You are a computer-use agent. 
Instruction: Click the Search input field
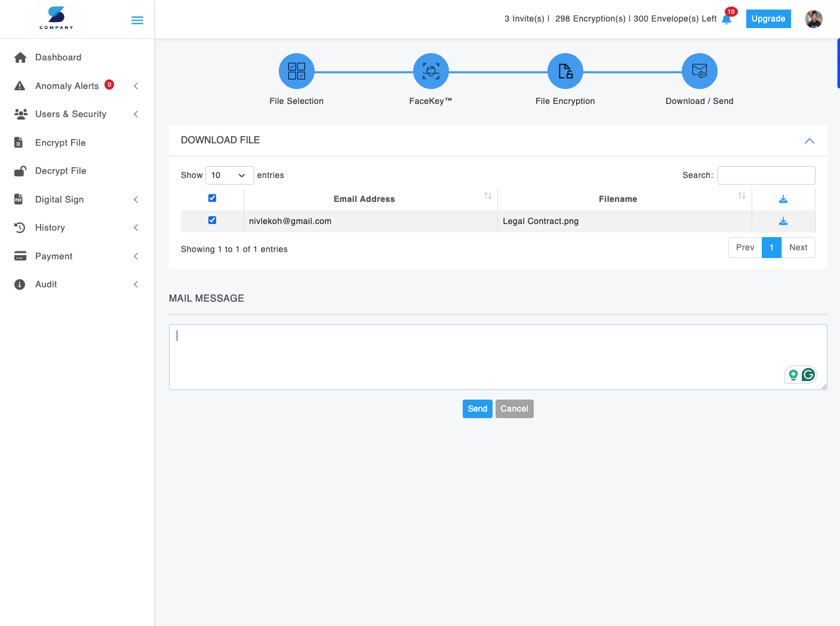[x=766, y=175]
